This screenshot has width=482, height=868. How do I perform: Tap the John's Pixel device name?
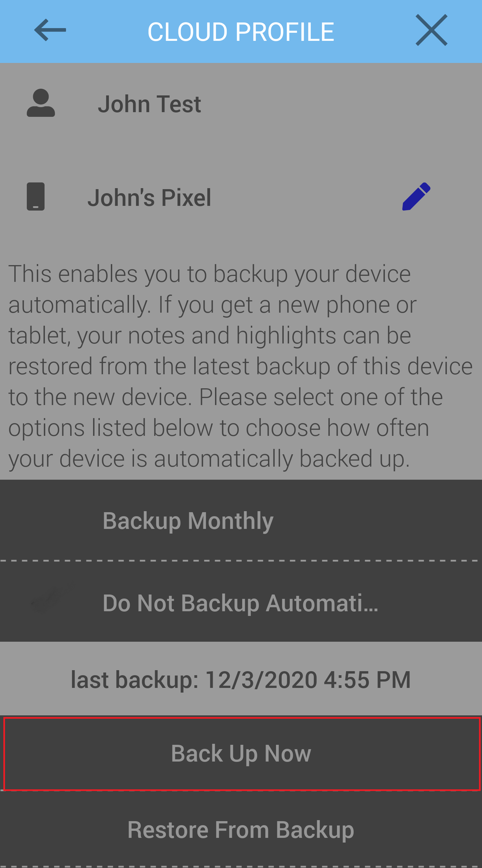(149, 198)
